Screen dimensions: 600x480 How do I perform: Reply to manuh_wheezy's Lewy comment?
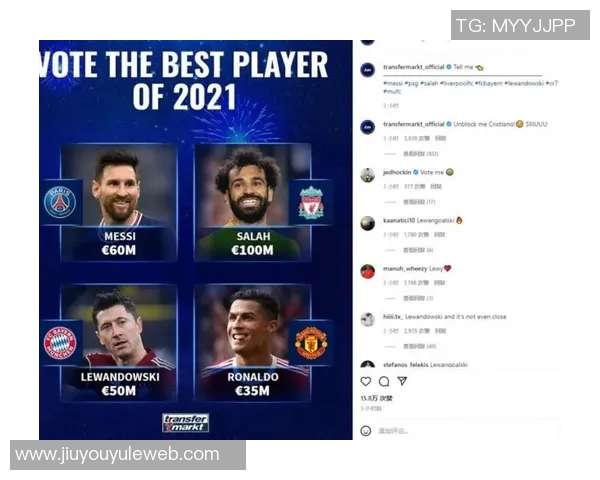439,283
